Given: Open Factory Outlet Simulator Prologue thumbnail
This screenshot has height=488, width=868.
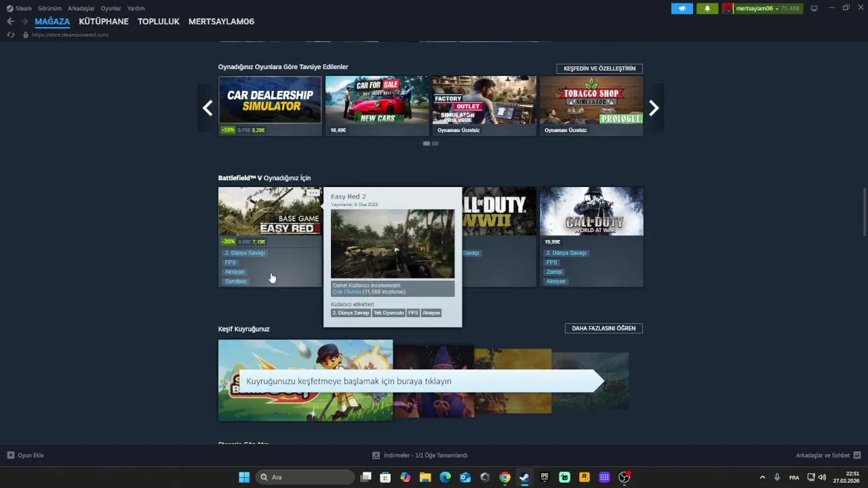Looking at the screenshot, I should click(484, 100).
